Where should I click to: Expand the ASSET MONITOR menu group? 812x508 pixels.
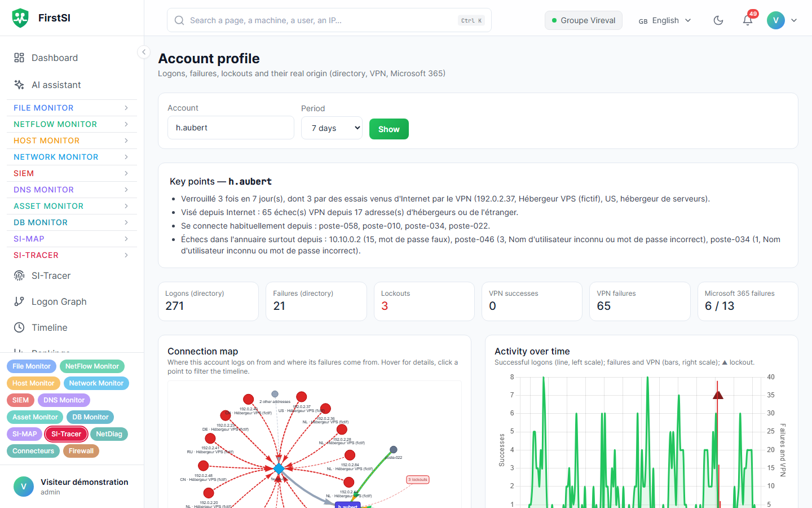(x=72, y=206)
